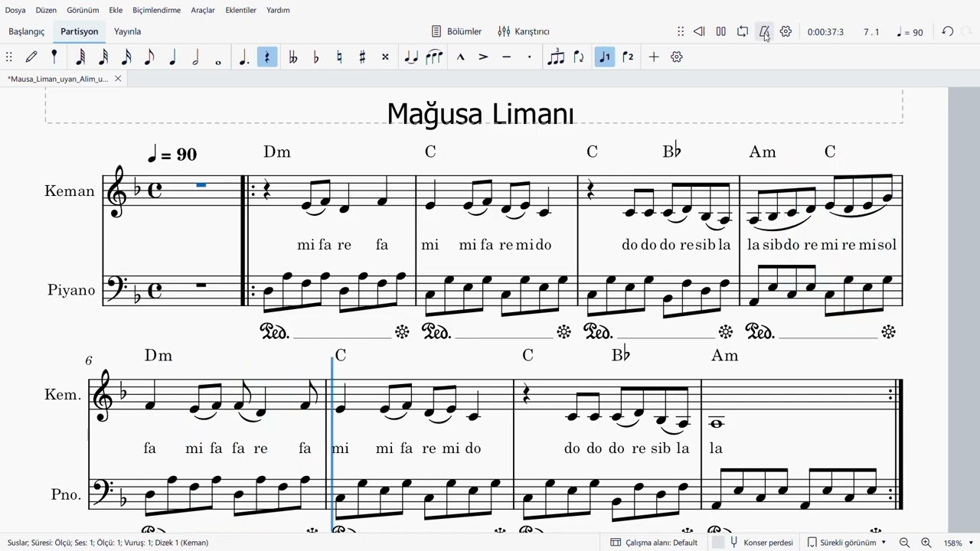Open the Karıştırıcı mixer
Image resolution: width=980 pixels, height=551 pixels.
coord(524,31)
